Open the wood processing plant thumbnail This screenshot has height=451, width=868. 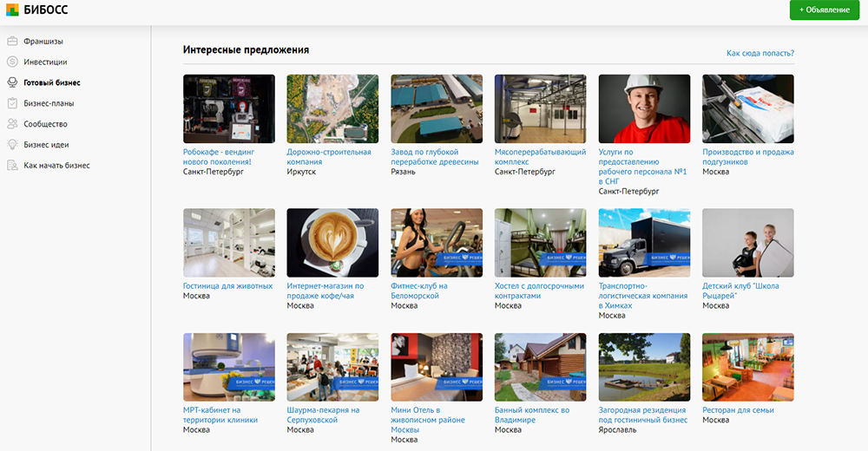(437, 109)
